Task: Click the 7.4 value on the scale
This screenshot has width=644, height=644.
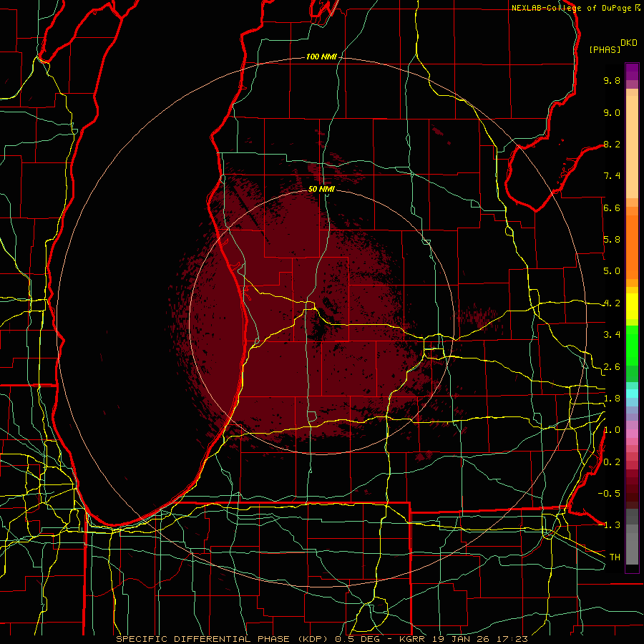Action: click(x=612, y=176)
